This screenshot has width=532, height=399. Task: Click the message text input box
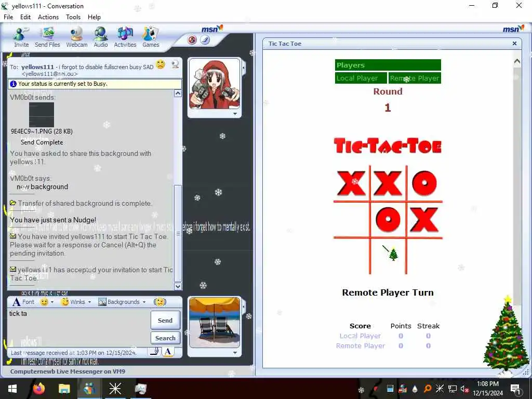[x=79, y=327]
